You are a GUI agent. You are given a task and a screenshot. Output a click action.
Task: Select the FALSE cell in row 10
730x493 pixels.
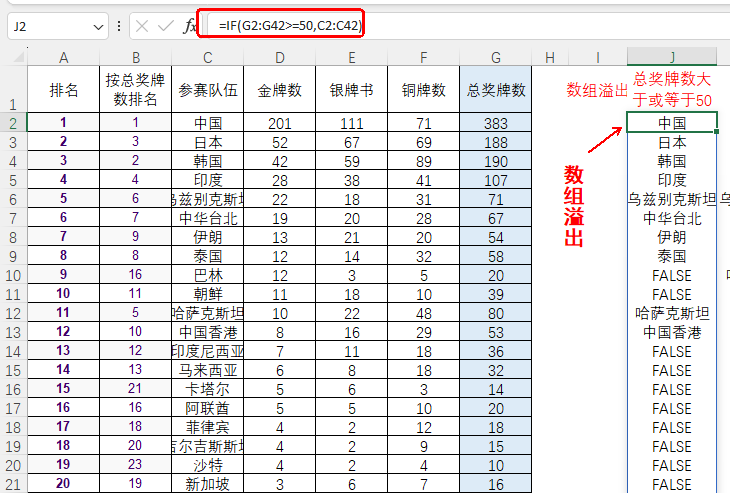[672, 275]
